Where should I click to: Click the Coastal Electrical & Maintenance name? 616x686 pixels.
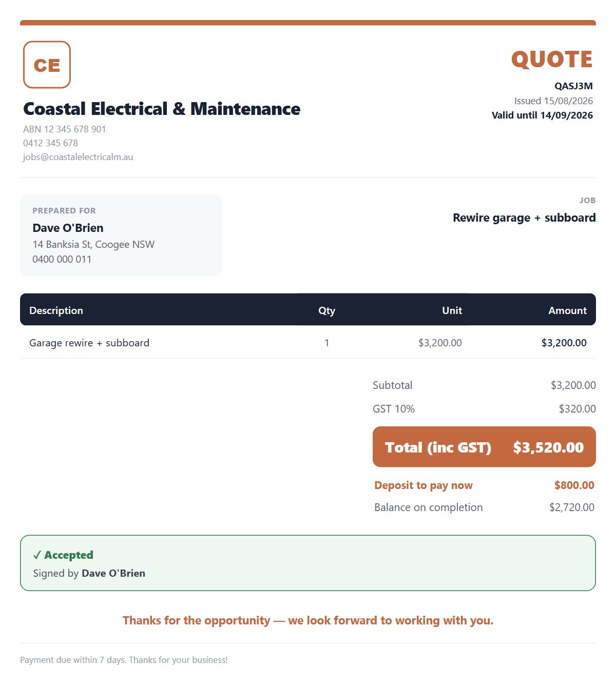point(162,109)
